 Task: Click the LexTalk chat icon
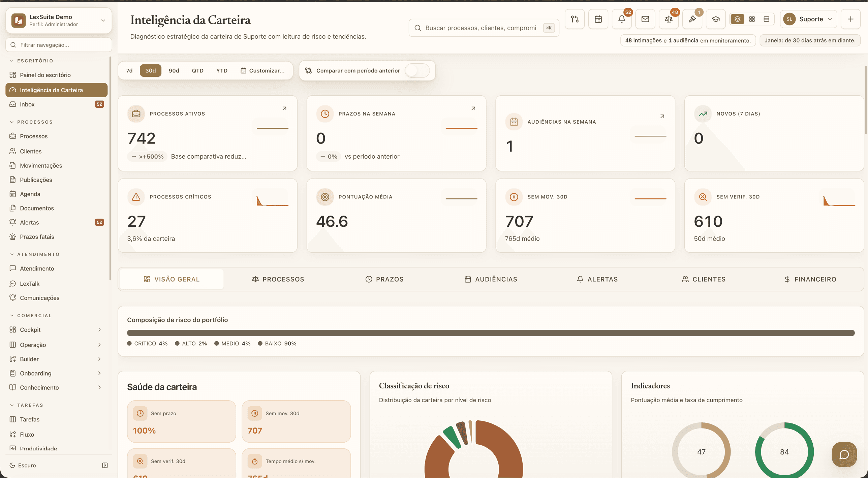13,284
